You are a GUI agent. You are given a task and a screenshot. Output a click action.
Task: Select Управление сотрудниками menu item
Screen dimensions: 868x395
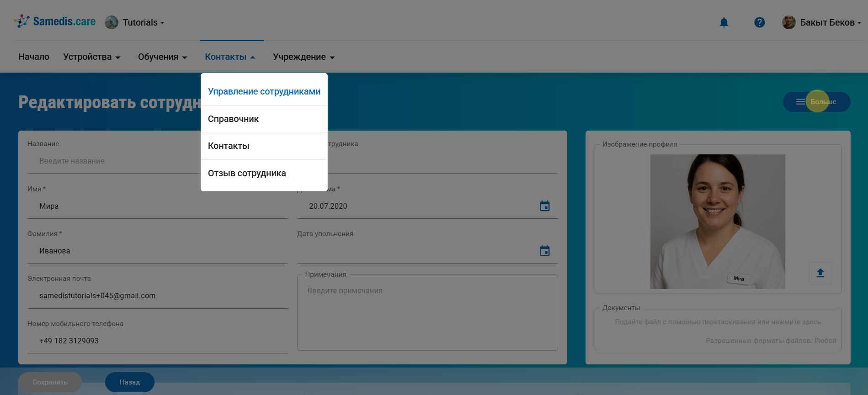(x=264, y=91)
